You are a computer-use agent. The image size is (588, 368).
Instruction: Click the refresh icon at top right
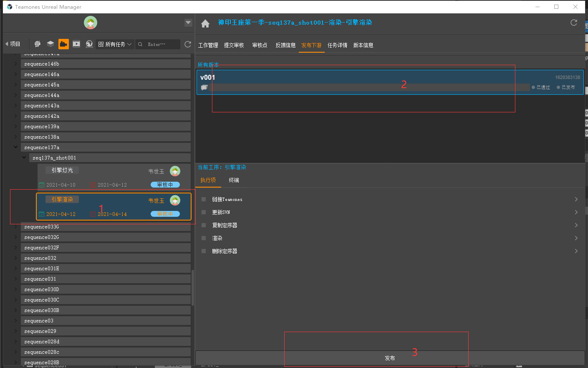click(574, 23)
